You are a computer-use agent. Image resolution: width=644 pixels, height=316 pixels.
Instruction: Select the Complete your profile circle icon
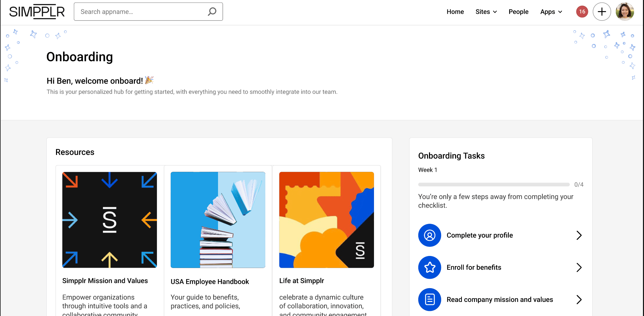[x=429, y=235]
